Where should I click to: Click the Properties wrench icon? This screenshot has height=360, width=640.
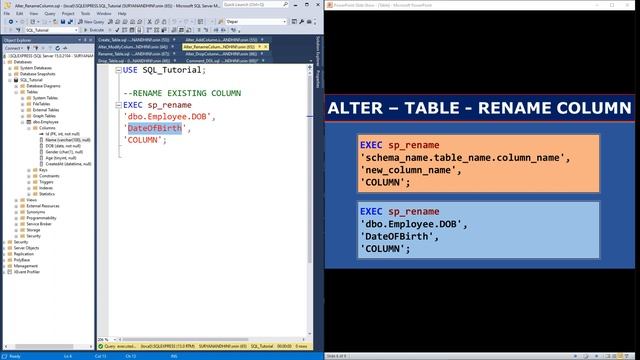tap(302, 22)
